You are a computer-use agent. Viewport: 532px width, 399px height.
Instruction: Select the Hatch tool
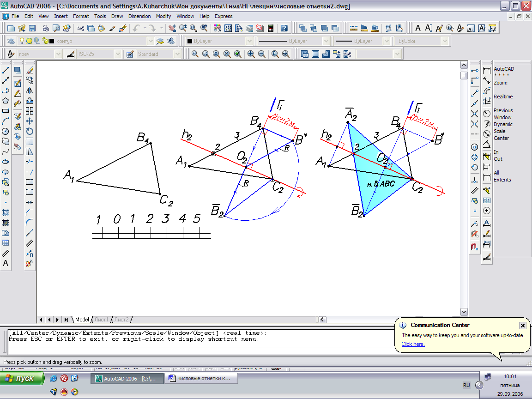point(6,213)
